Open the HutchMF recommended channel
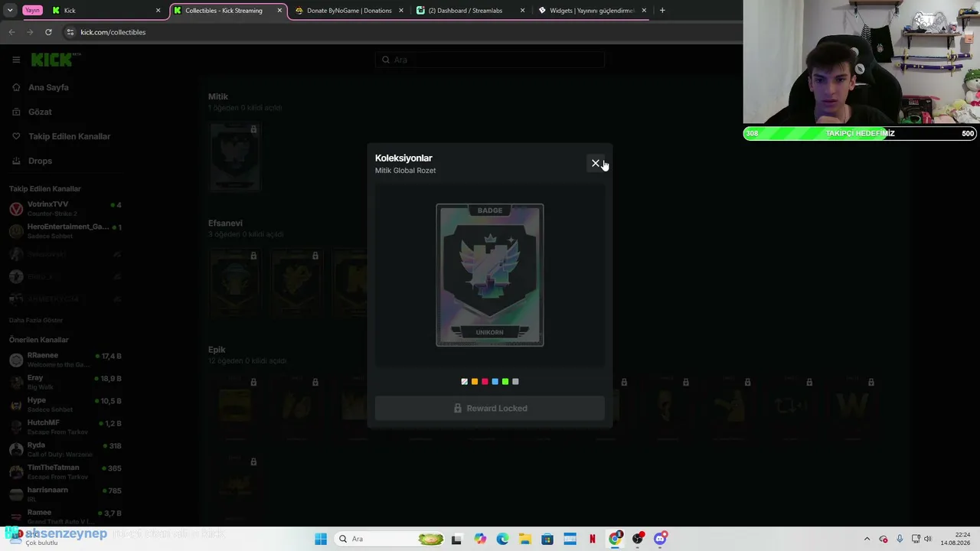This screenshot has width=980, height=551. pos(66,426)
